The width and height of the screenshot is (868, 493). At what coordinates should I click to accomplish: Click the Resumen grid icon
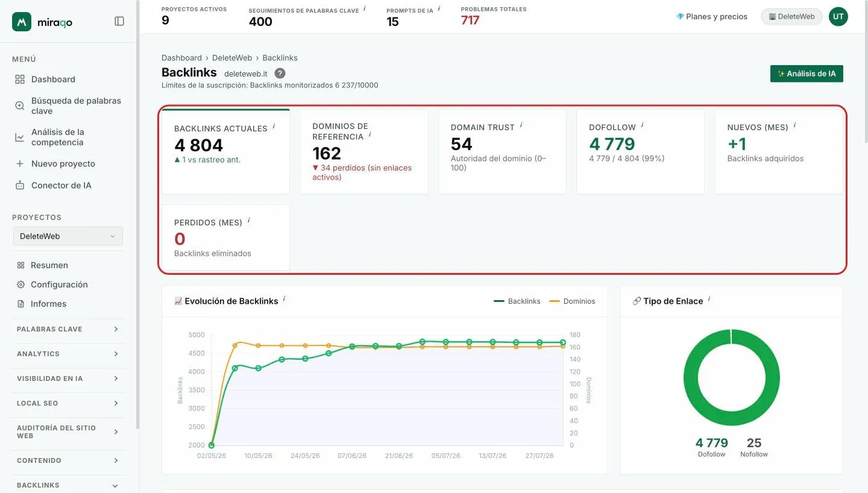pyautogui.click(x=20, y=265)
